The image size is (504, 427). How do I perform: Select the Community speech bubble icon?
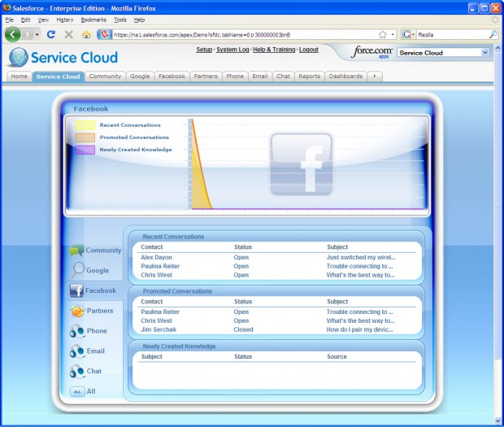(76, 251)
